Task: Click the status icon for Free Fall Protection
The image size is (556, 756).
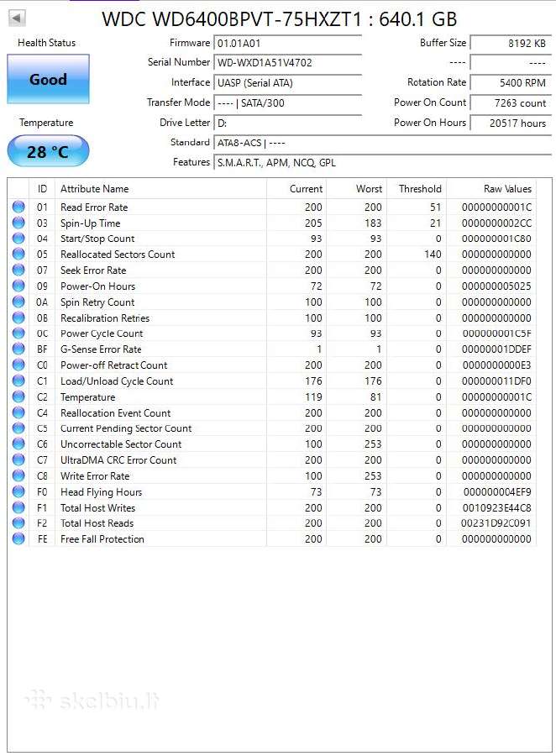Action: [18, 539]
